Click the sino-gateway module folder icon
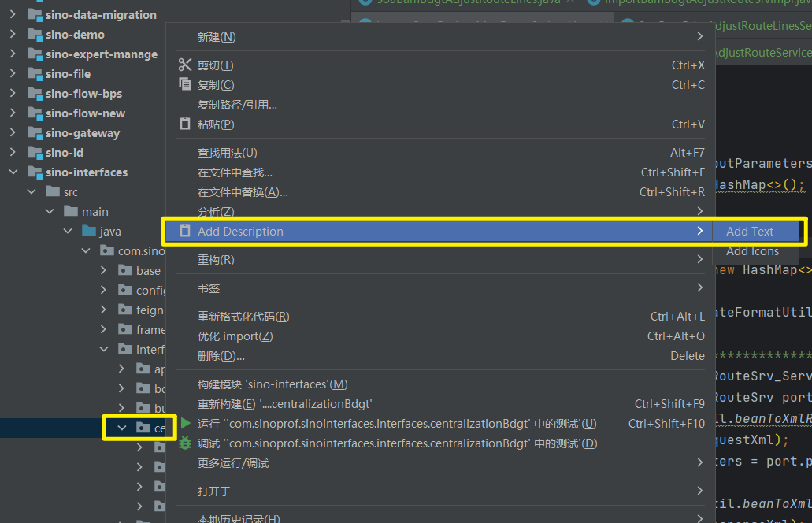 click(x=34, y=133)
